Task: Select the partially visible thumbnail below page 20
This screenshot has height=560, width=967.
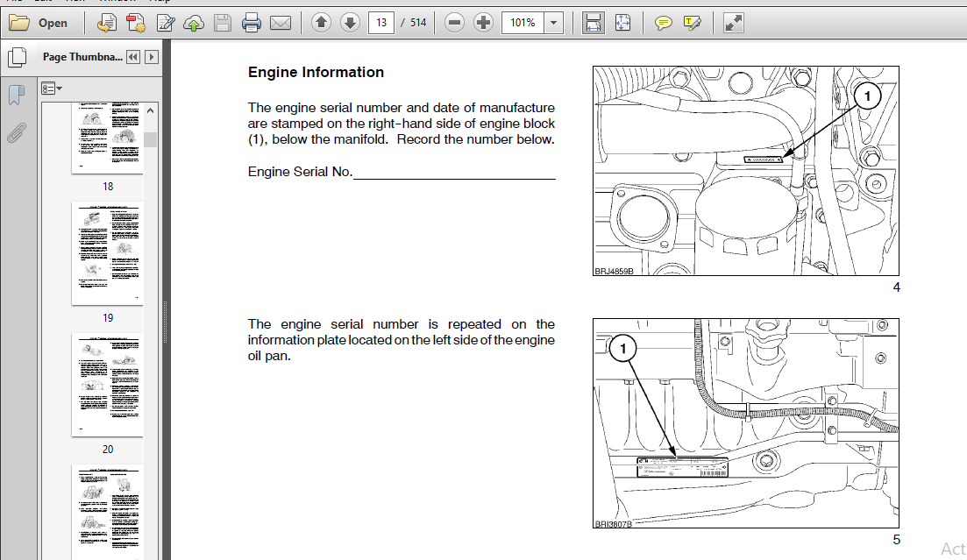Action: pyautogui.click(x=107, y=513)
